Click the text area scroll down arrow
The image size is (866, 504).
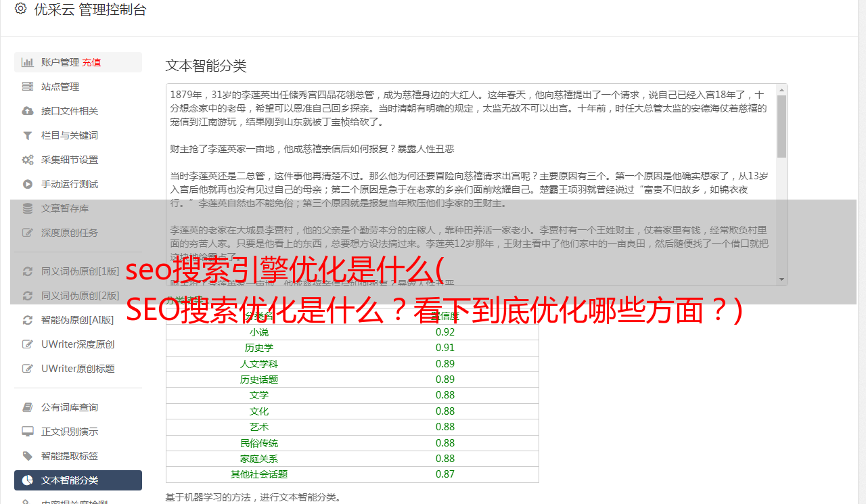click(x=781, y=279)
